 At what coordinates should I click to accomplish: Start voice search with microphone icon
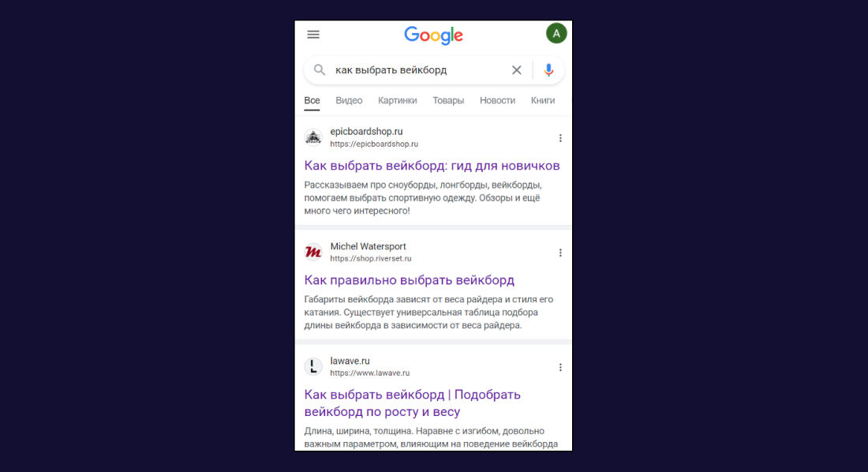(x=548, y=69)
